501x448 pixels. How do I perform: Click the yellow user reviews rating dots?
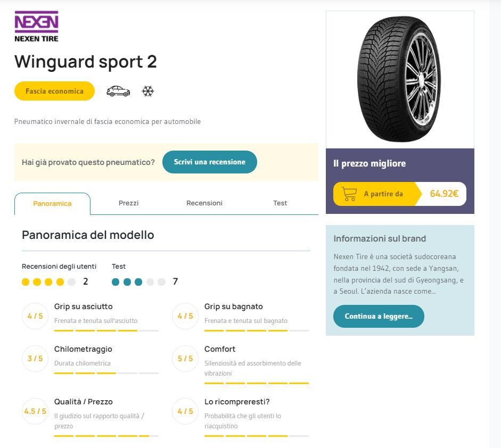tap(48, 282)
